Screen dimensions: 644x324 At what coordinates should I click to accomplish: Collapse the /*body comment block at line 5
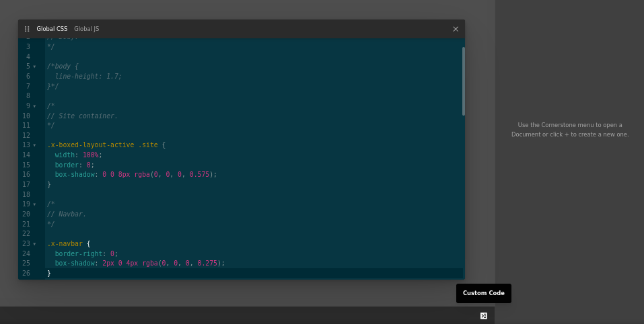pyautogui.click(x=34, y=67)
